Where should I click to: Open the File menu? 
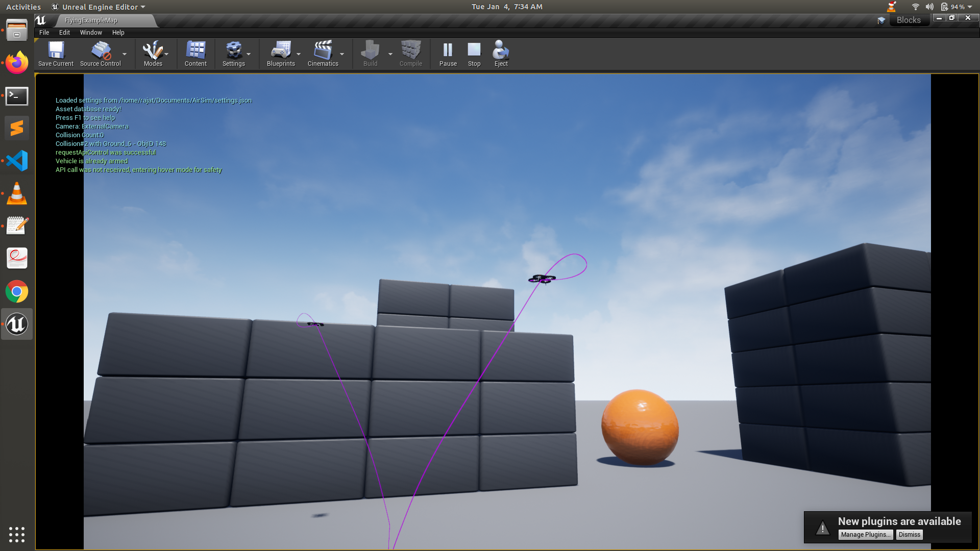44,32
